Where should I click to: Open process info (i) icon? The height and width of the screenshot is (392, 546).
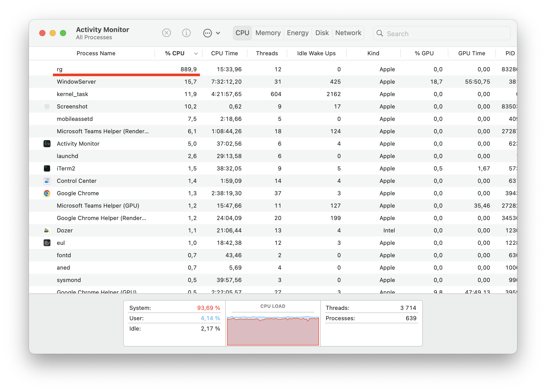click(x=186, y=33)
